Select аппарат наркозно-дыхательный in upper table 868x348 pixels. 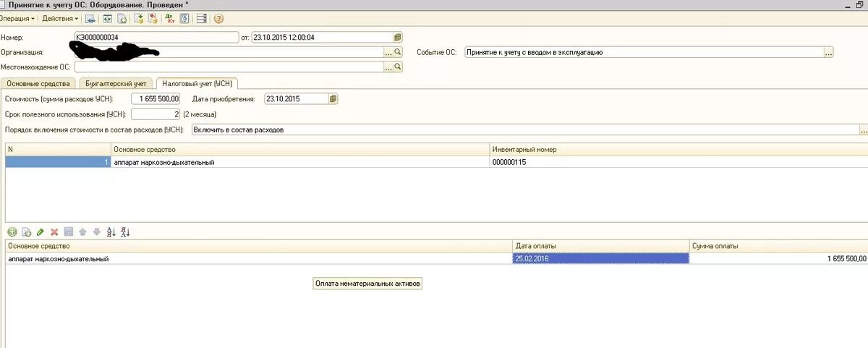300,162
